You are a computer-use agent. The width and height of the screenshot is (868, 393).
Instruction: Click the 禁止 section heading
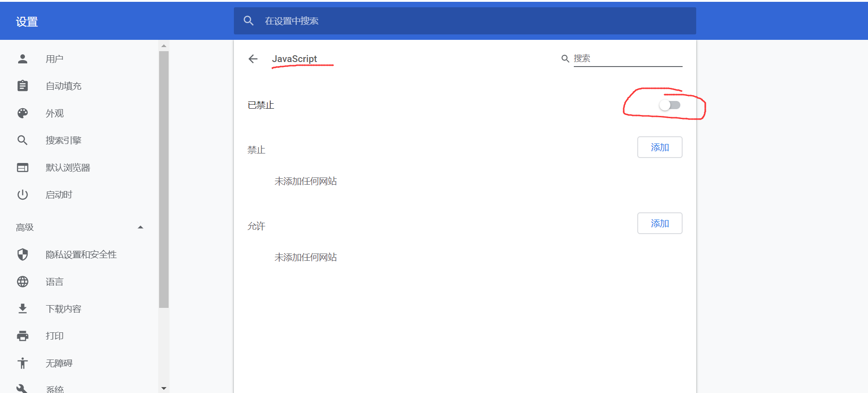click(256, 150)
